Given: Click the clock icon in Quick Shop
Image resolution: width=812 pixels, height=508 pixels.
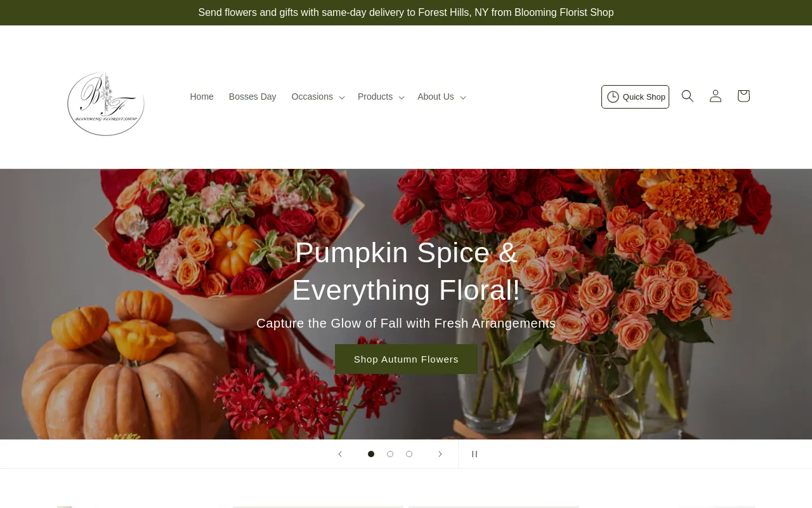Looking at the screenshot, I should [613, 97].
